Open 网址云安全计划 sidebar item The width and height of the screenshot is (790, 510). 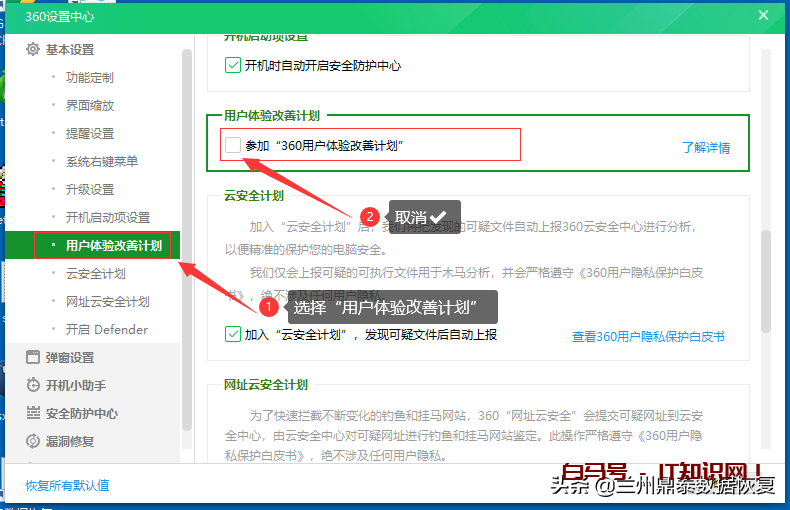[x=108, y=301]
